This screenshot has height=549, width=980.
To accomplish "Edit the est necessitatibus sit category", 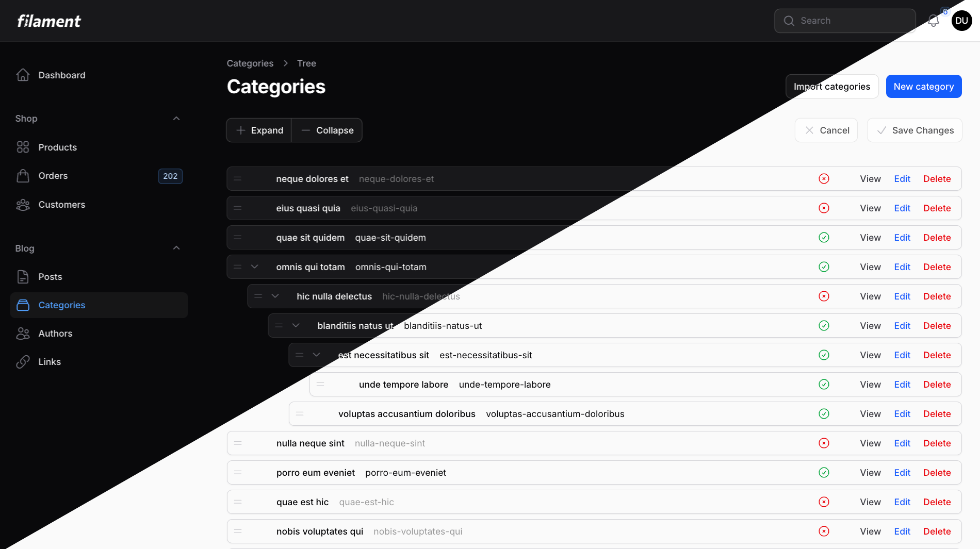I will pyautogui.click(x=902, y=355).
